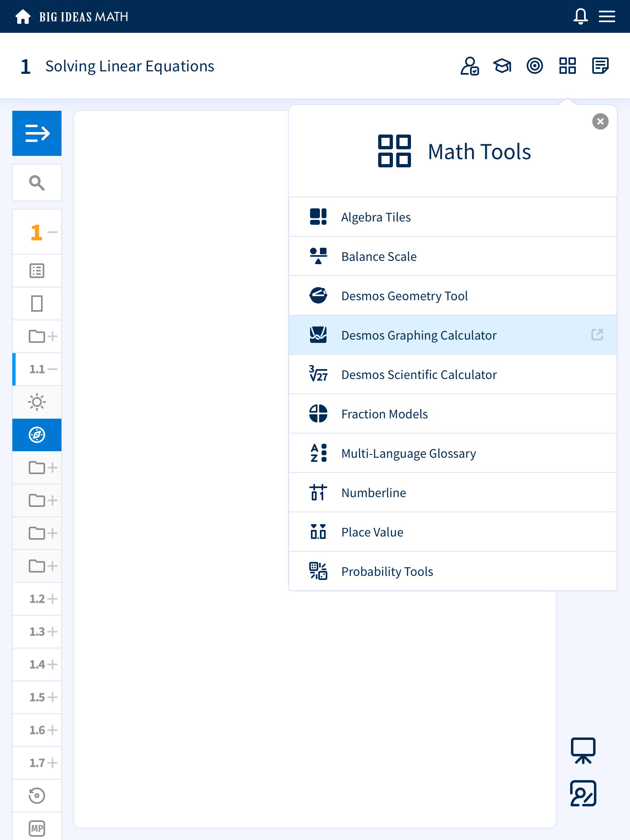Viewport: 630px width, 840px height.
Task: Close the Math Tools panel
Action: 600,121
